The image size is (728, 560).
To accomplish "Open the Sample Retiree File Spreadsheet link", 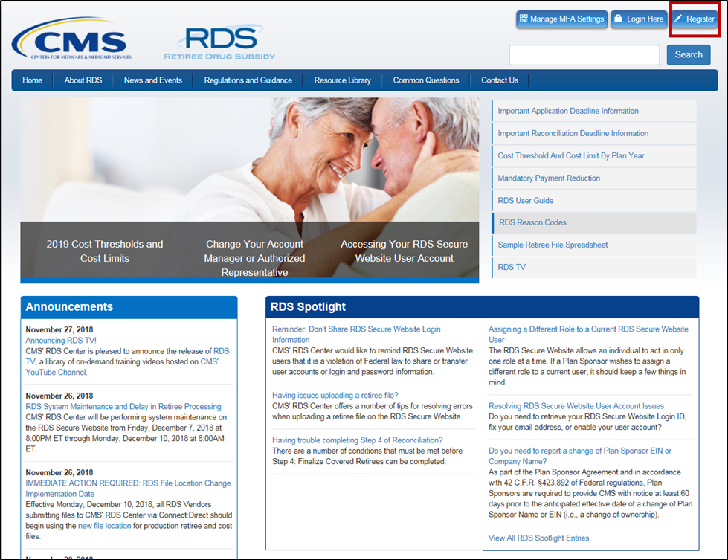I will point(553,245).
